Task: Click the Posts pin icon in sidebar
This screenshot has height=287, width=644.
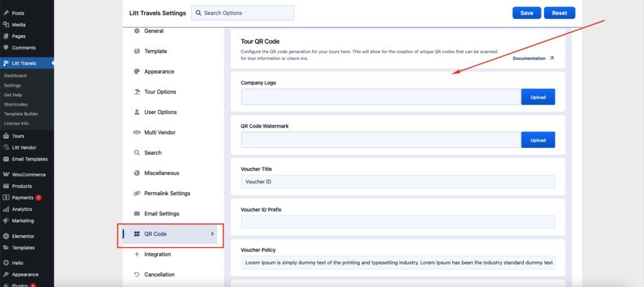Action: [6, 13]
